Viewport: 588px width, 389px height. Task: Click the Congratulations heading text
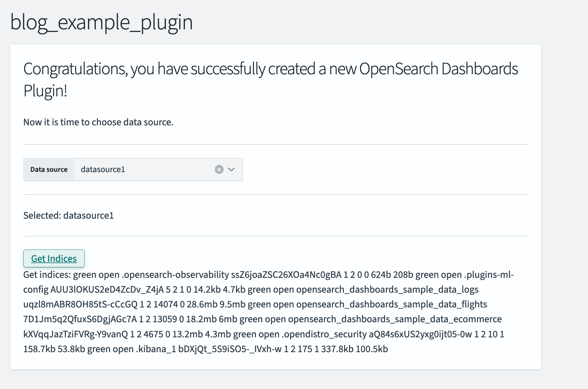tap(271, 79)
